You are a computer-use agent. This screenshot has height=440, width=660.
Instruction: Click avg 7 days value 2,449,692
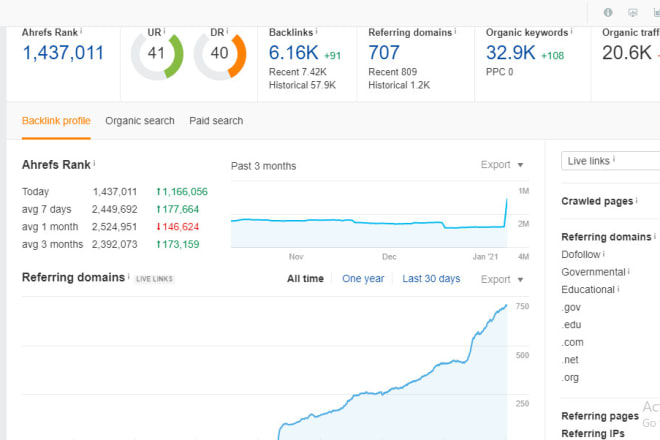pos(114,209)
